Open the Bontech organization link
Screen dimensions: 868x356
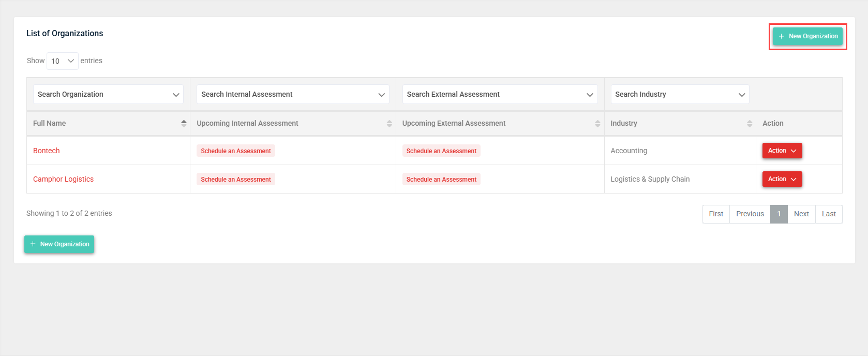tap(47, 151)
